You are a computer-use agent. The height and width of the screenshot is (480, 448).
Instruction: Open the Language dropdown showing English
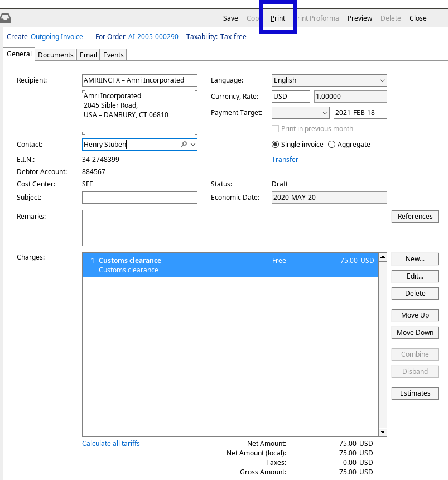point(383,80)
